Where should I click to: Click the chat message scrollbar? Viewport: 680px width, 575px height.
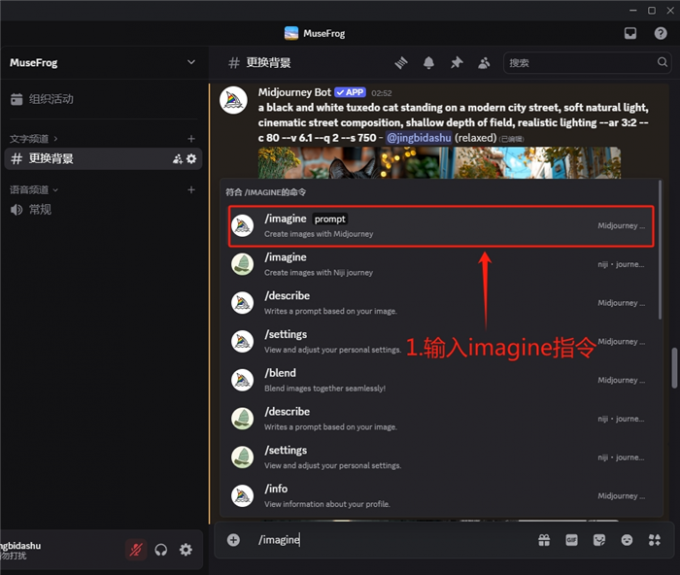click(674, 368)
